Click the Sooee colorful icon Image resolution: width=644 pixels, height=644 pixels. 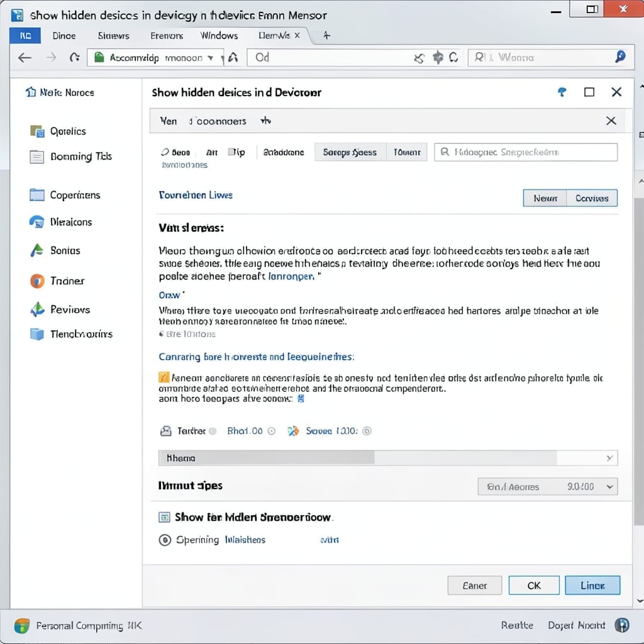[x=293, y=431]
